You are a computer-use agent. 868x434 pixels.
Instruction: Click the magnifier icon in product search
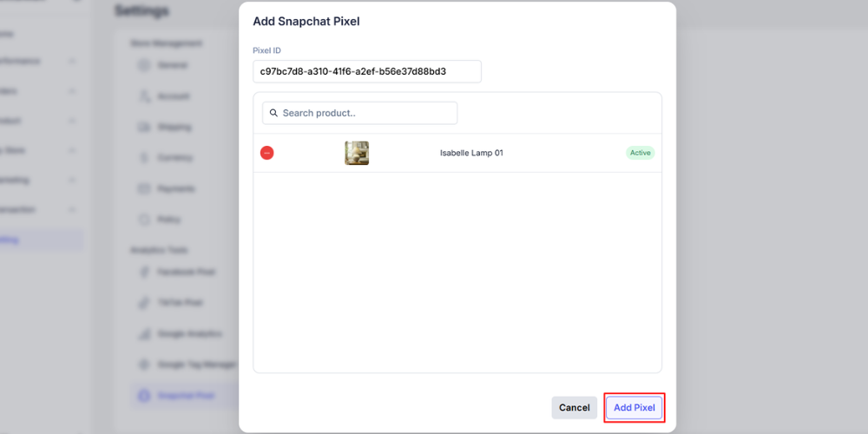click(273, 113)
